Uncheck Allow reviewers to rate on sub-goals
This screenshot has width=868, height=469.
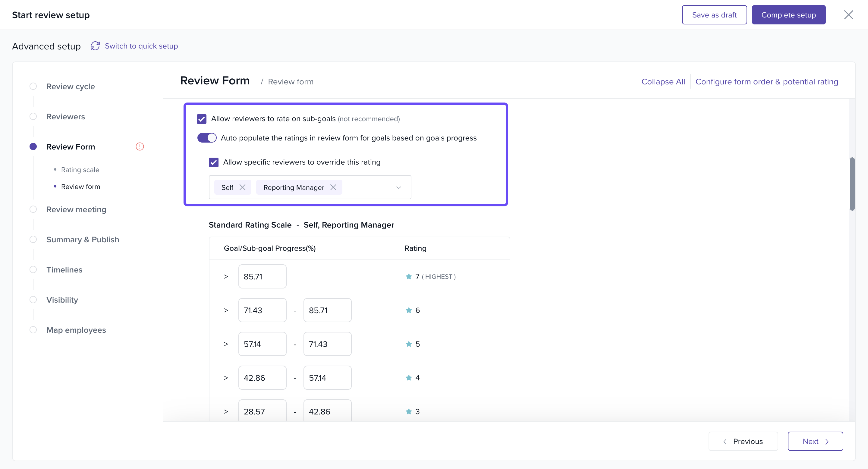click(x=202, y=119)
